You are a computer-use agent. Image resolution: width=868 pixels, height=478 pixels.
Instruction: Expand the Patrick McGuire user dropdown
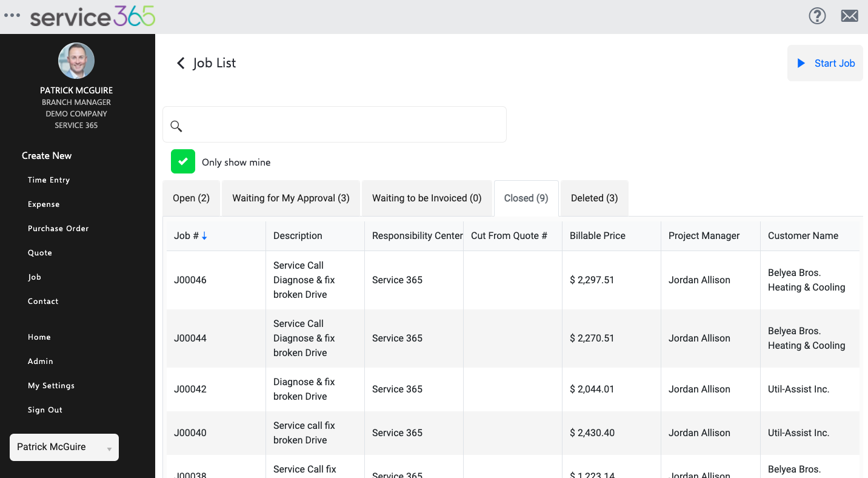[x=64, y=448]
